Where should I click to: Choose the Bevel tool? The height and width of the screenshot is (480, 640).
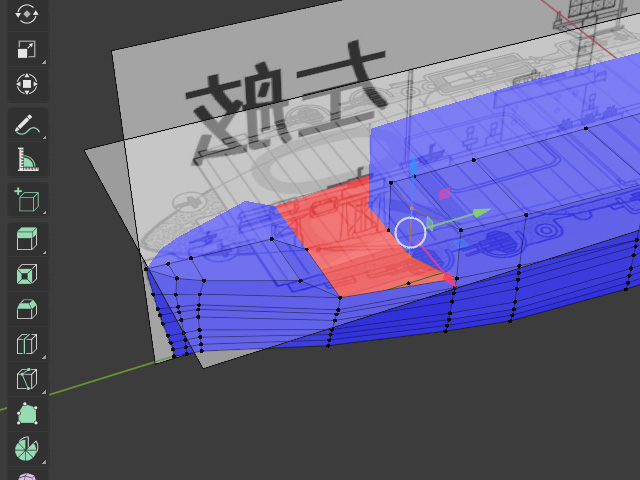(27, 309)
